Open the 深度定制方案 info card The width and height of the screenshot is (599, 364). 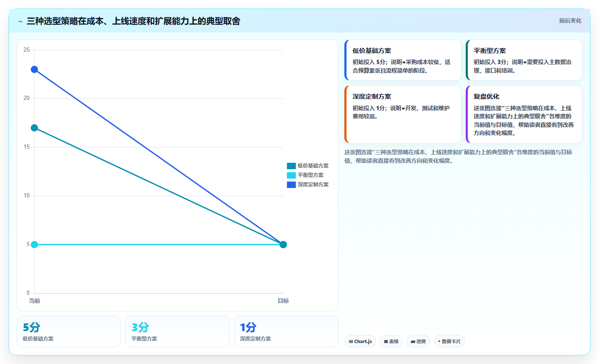click(x=403, y=114)
